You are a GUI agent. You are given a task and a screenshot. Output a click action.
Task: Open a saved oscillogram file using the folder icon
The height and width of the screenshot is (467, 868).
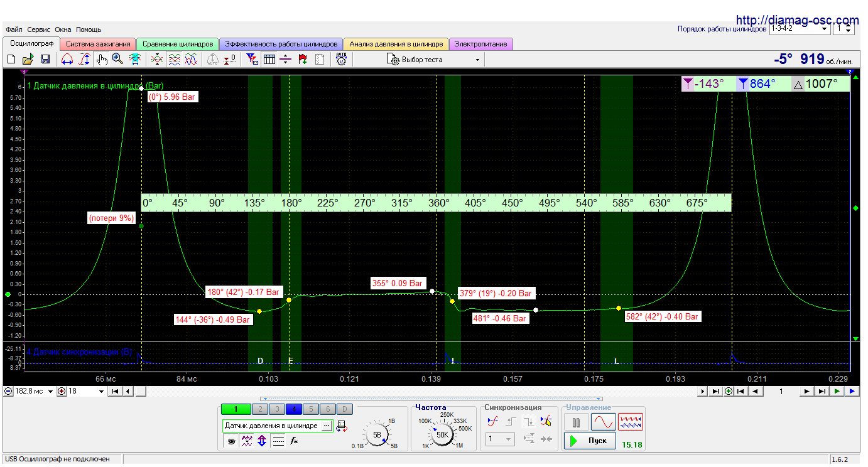click(x=28, y=60)
